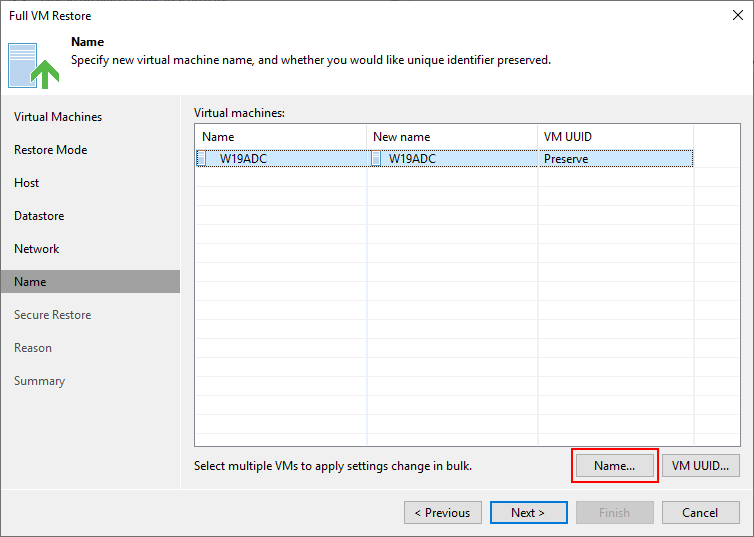Switch to the Host step
The width and height of the screenshot is (754, 537).
click(x=26, y=183)
